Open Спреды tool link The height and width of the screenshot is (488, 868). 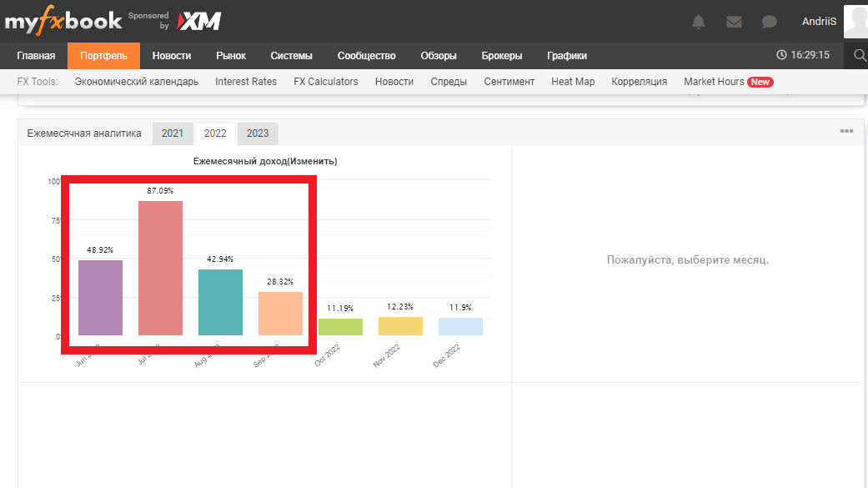(449, 82)
